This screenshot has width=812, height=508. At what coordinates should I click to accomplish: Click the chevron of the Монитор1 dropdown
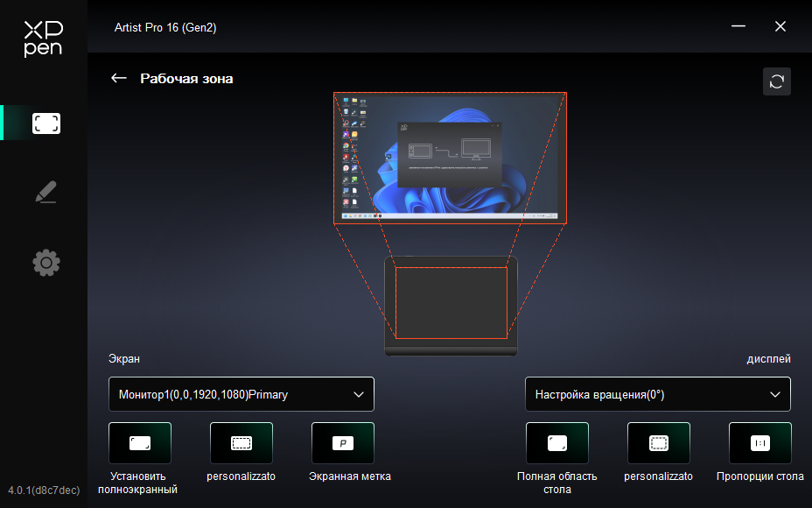[359, 394]
